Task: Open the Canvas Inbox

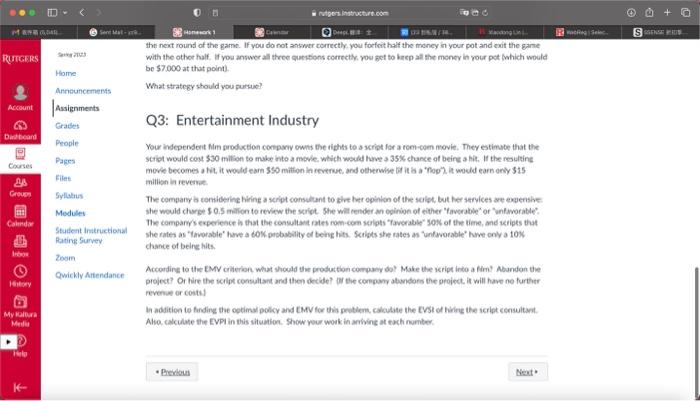Action: pyautogui.click(x=20, y=246)
